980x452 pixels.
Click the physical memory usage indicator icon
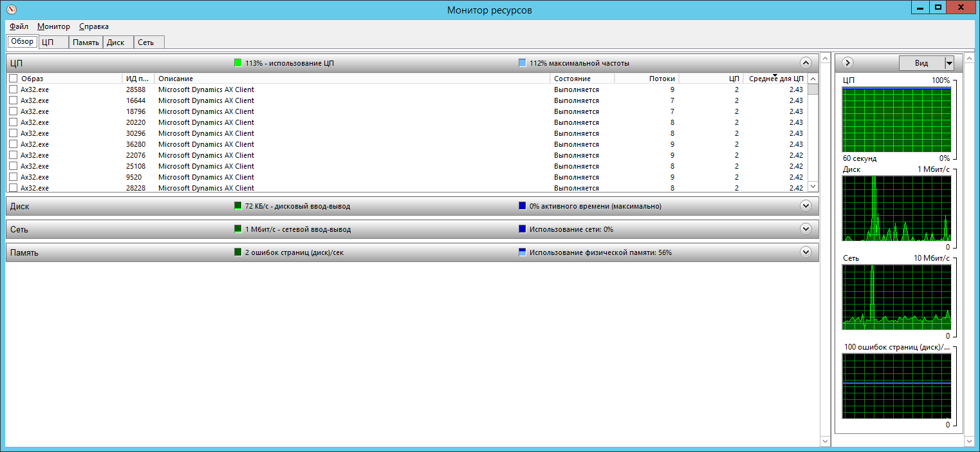pos(522,252)
